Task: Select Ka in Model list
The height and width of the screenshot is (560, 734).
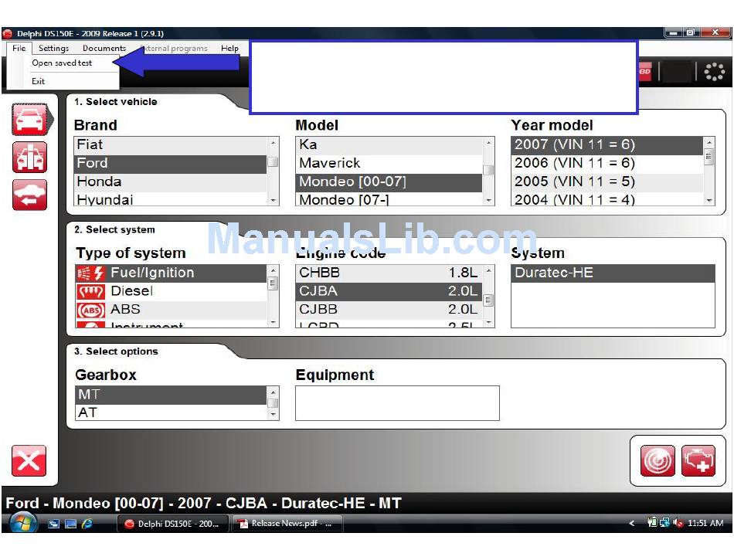Action: click(x=389, y=144)
